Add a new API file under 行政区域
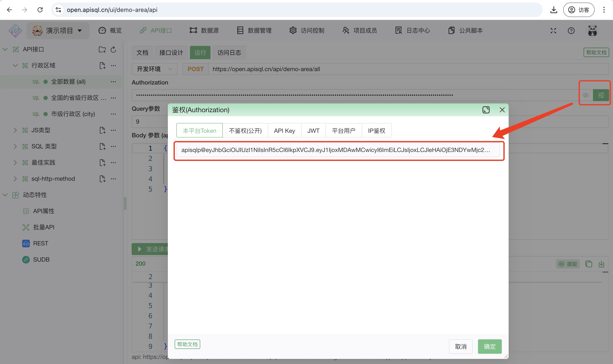Image resolution: width=613 pixels, height=364 pixels. coord(102,66)
